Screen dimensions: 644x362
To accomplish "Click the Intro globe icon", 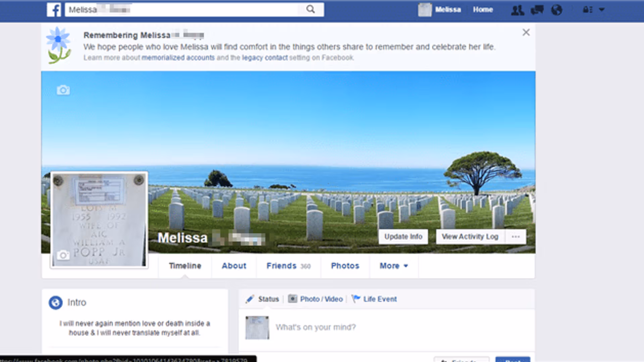I will (56, 302).
